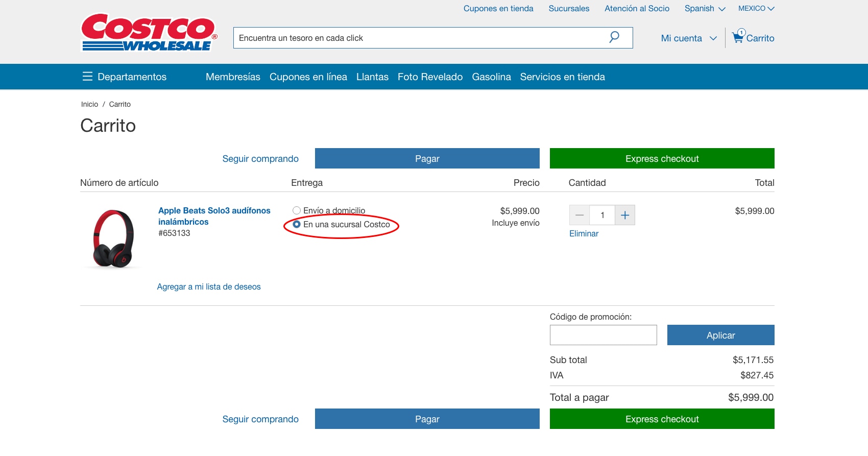Image resolution: width=868 pixels, height=456 pixels.
Task: Expand the Spanish language dropdown
Action: pyautogui.click(x=705, y=9)
